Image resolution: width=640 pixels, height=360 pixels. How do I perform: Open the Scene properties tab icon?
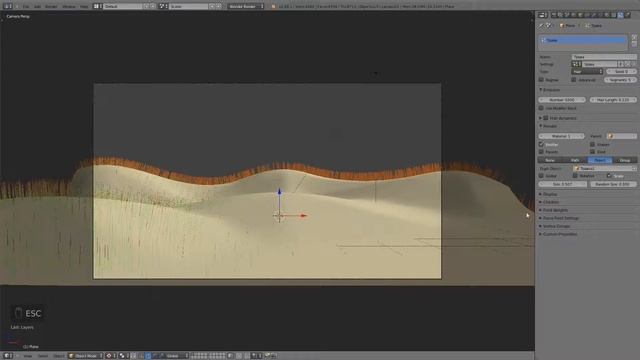[x=567, y=15]
